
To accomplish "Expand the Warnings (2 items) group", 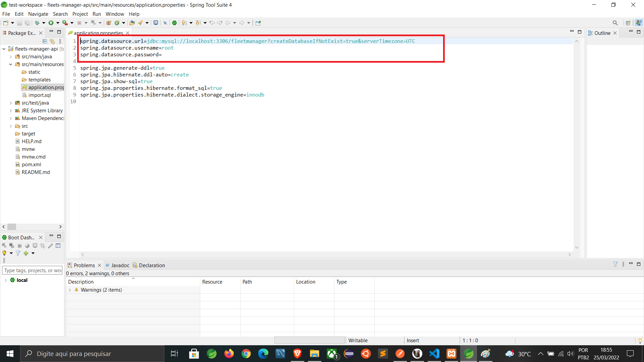I will point(70,290).
